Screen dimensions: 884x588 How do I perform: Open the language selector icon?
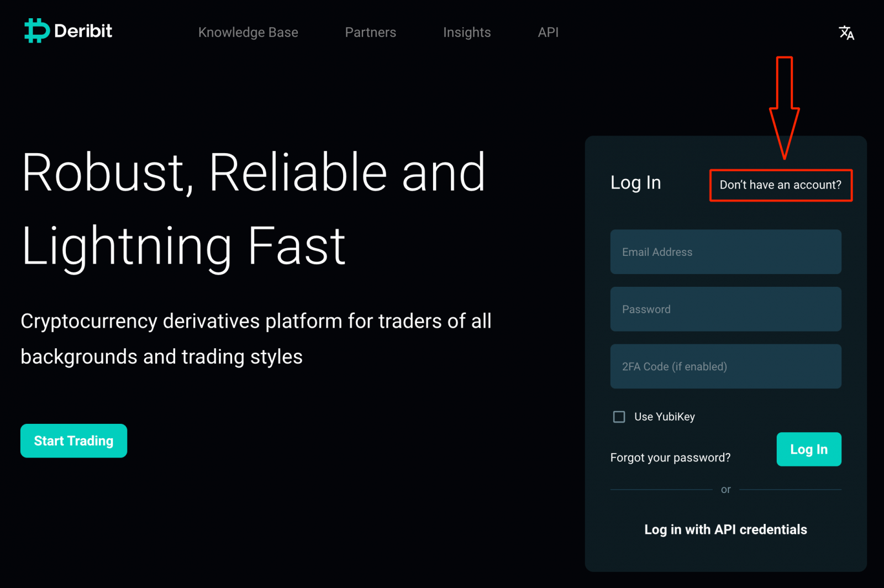(846, 33)
